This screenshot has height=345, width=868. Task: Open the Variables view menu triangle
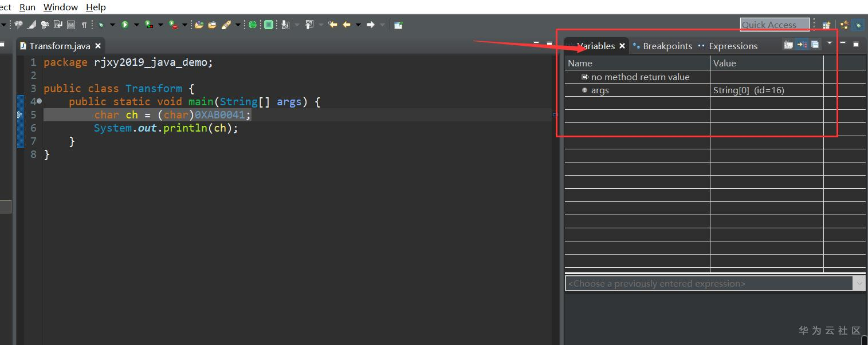(x=829, y=43)
